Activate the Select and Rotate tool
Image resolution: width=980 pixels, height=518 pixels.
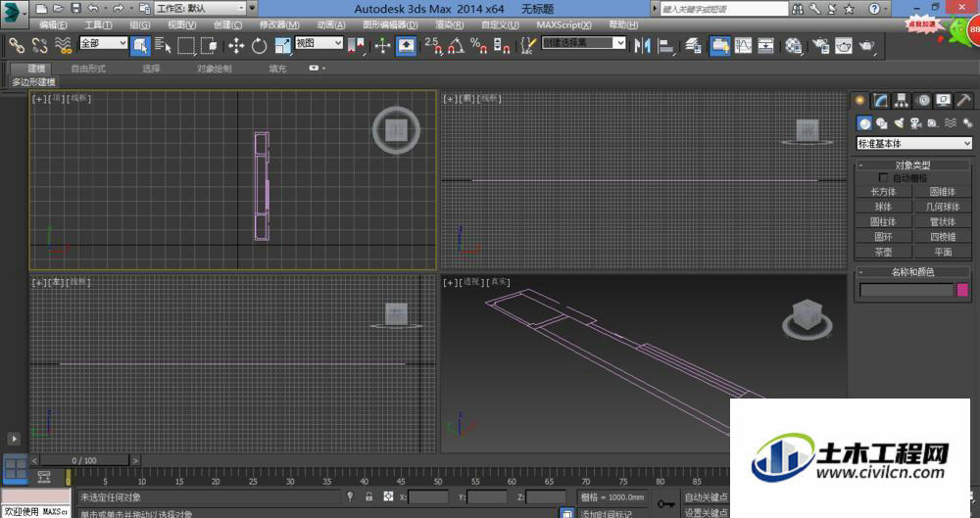[260, 46]
